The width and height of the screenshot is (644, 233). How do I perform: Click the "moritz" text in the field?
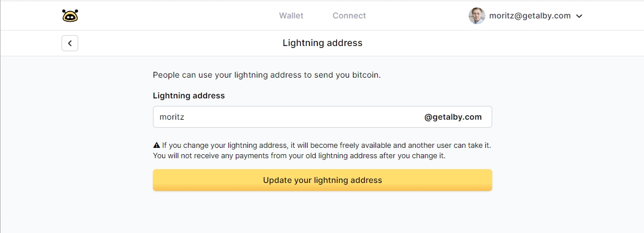(171, 117)
